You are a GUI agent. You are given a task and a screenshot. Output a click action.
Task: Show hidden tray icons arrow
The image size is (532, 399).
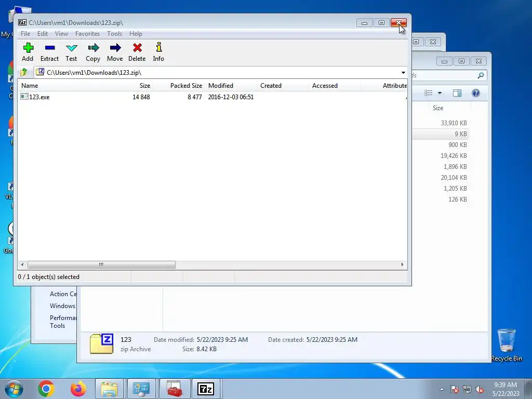click(x=442, y=389)
